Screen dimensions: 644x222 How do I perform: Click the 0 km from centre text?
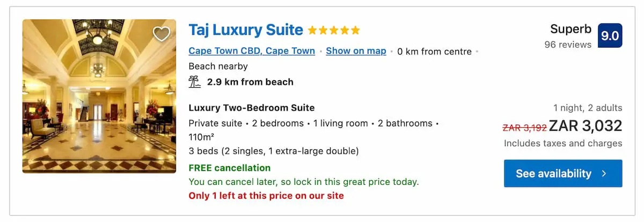click(x=434, y=52)
